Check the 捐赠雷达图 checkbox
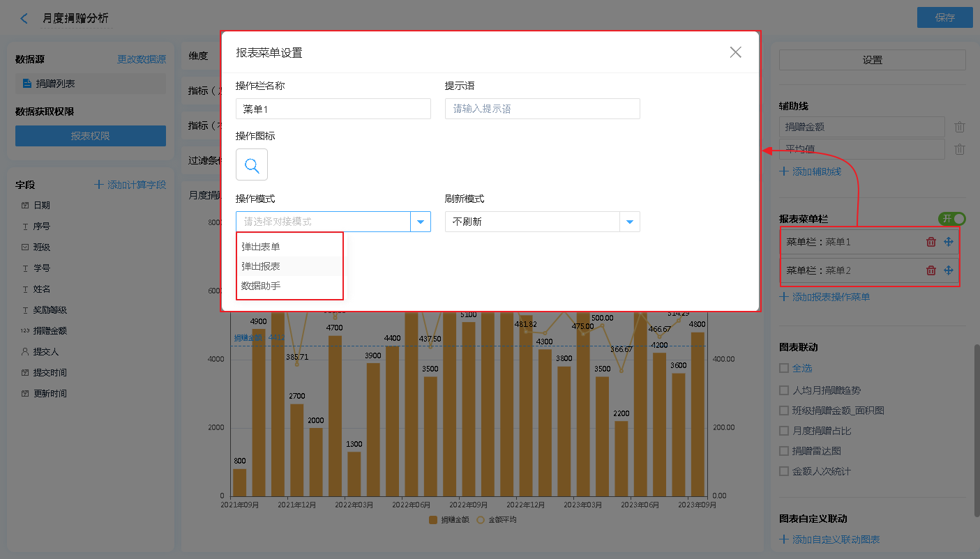The width and height of the screenshot is (980, 559). [784, 451]
